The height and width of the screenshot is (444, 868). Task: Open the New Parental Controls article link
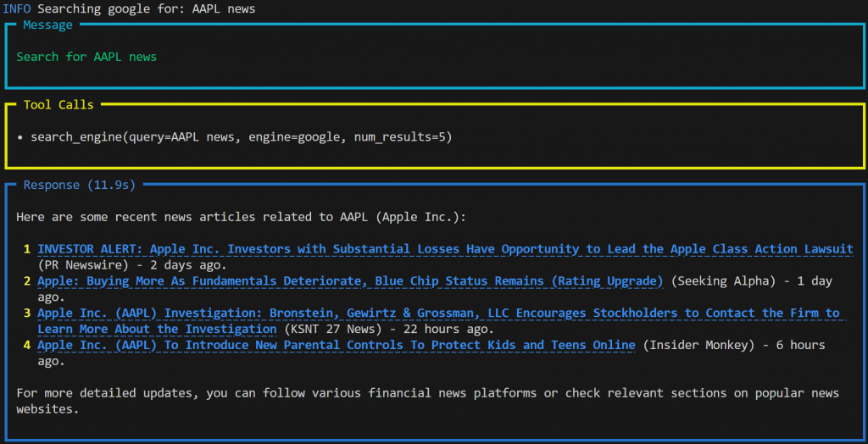click(x=336, y=345)
